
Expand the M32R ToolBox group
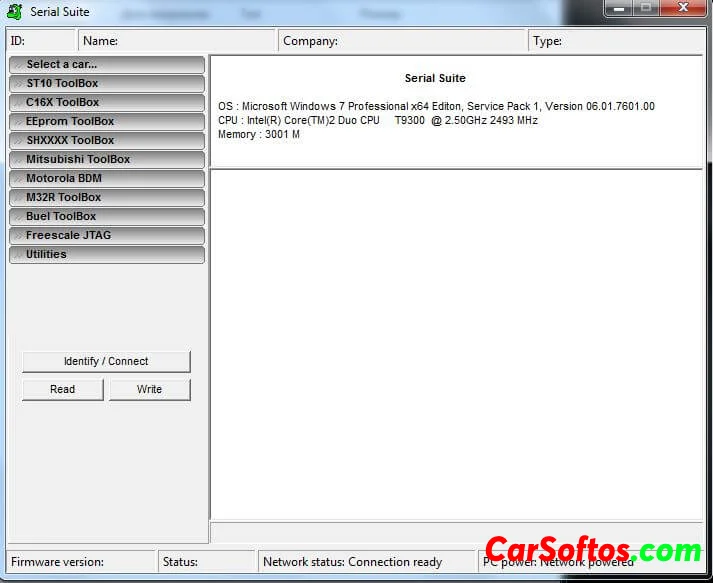(x=107, y=198)
